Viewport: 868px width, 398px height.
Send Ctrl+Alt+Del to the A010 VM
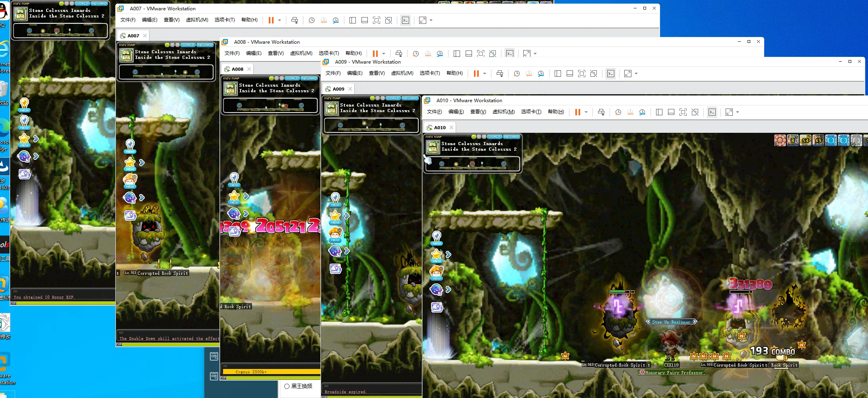[601, 112]
